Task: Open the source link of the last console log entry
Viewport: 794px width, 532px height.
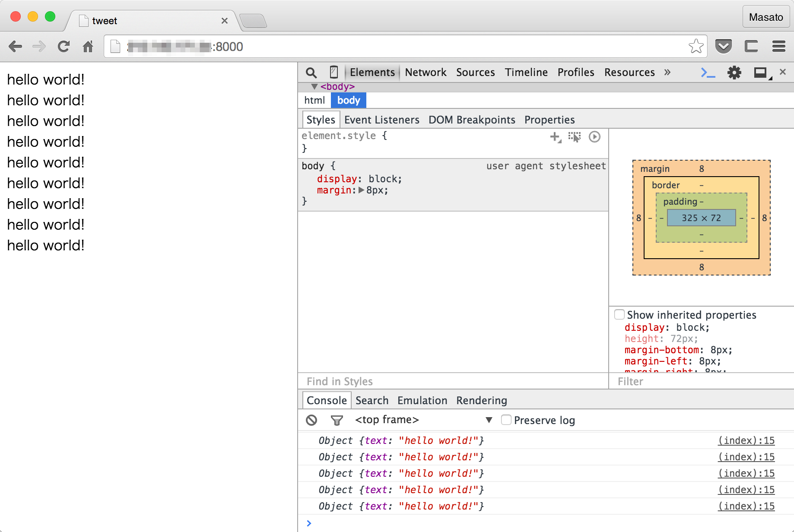Action: [x=746, y=506]
